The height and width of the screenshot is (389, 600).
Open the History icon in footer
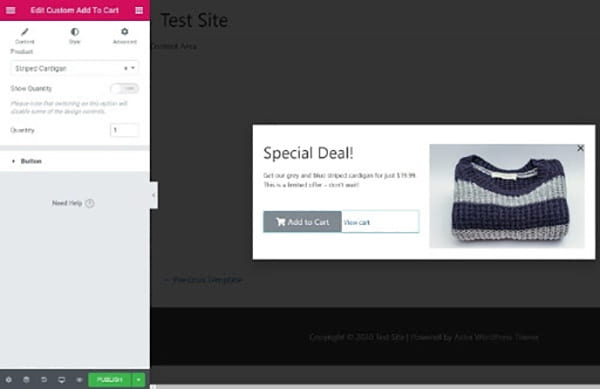[44, 379]
